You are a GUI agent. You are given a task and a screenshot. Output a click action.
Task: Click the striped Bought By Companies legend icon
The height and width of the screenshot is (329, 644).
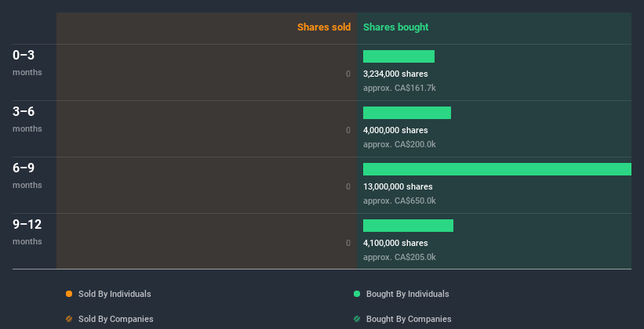[x=357, y=319]
